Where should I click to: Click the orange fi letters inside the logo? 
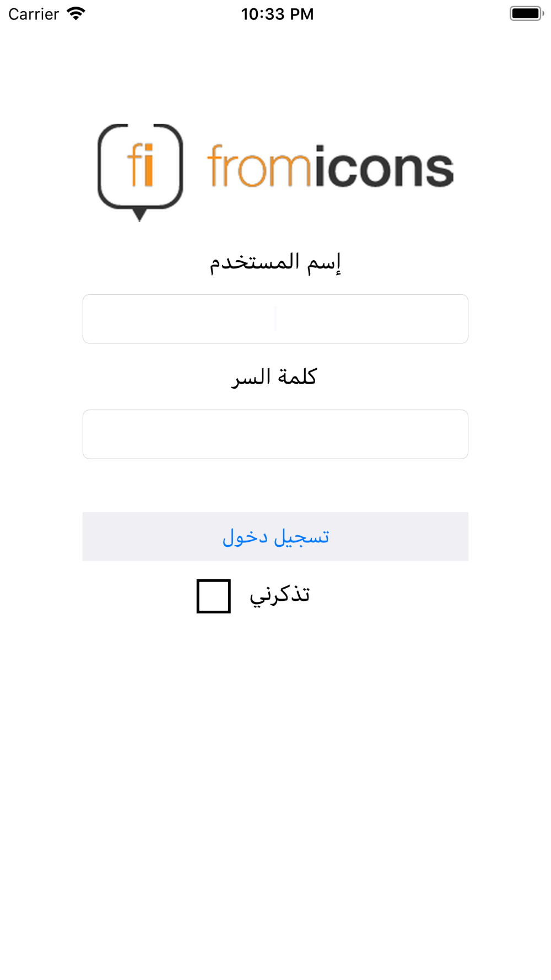click(140, 165)
